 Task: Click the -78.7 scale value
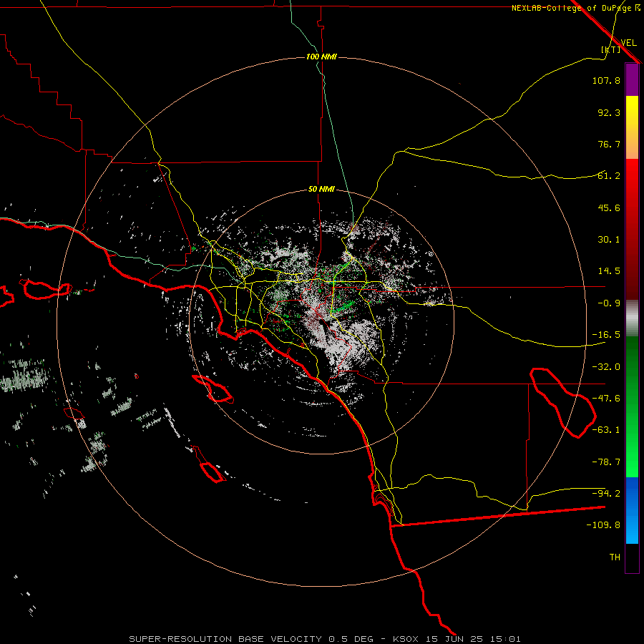click(x=606, y=462)
